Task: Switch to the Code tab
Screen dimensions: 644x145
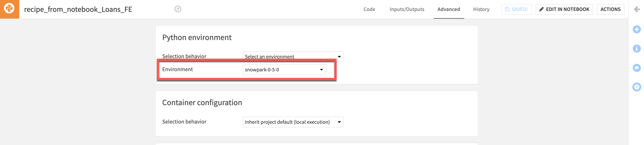Action: tap(369, 9)
